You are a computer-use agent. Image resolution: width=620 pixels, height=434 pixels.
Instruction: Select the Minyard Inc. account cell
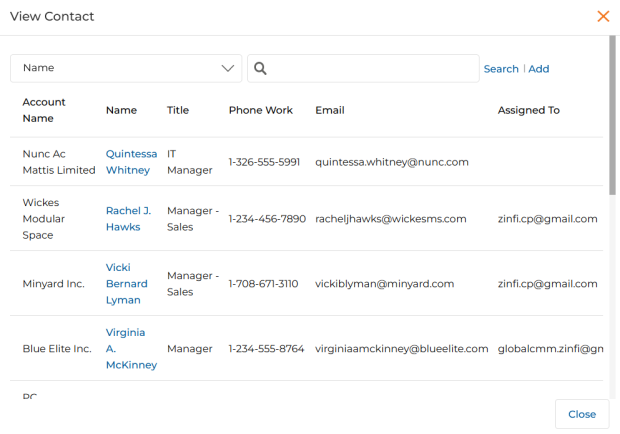tap(53, 283)
